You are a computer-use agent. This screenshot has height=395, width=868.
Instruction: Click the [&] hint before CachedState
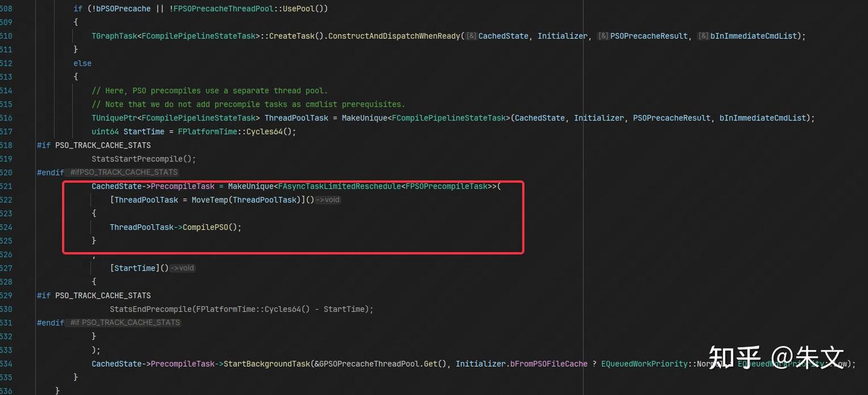(x=471, y=36)
